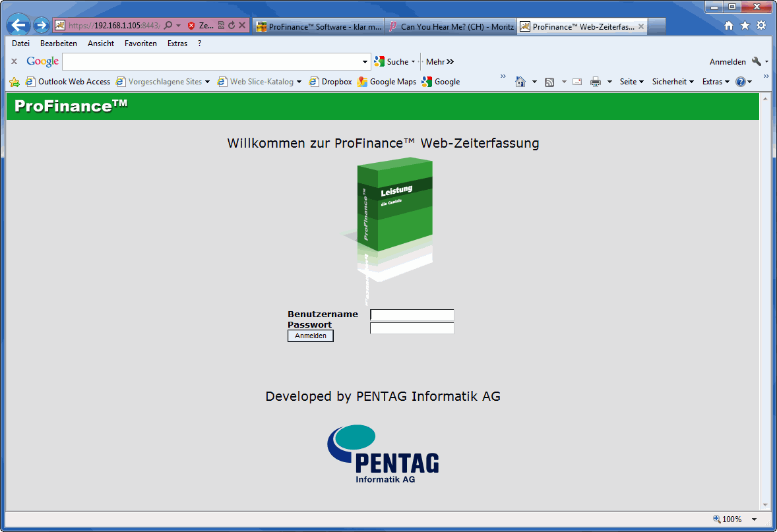Click the Passwort input field
Image resolution: width=777 pixels, height=532 pixels.
(x=412, y=328)
